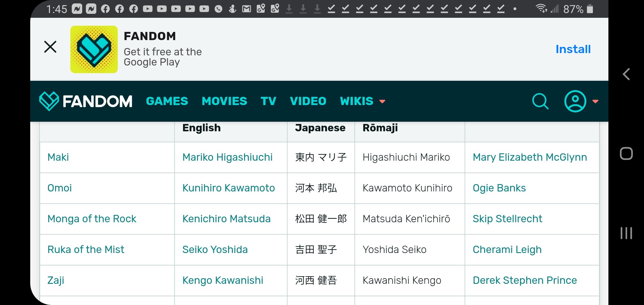The height and width of the screenshot is (305, 644).
Task: Select the romaji text Matsuda Ken'ichirō
Action: (406, 219)
